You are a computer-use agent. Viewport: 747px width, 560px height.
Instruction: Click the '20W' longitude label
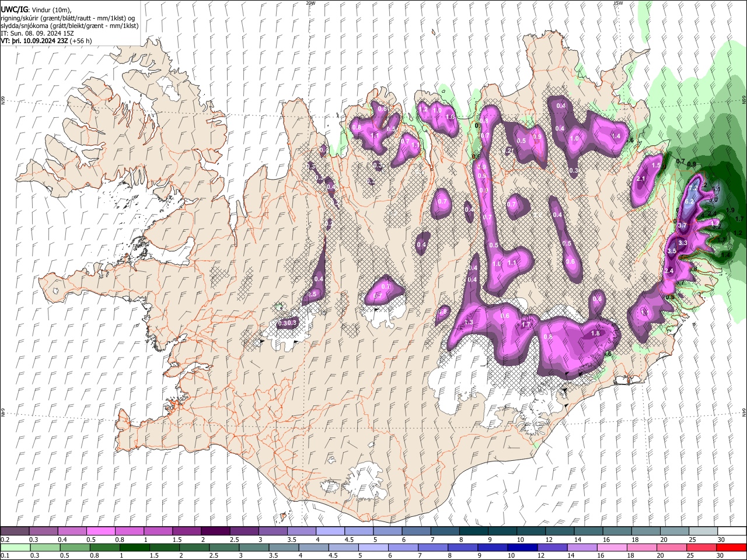[310, 3]
